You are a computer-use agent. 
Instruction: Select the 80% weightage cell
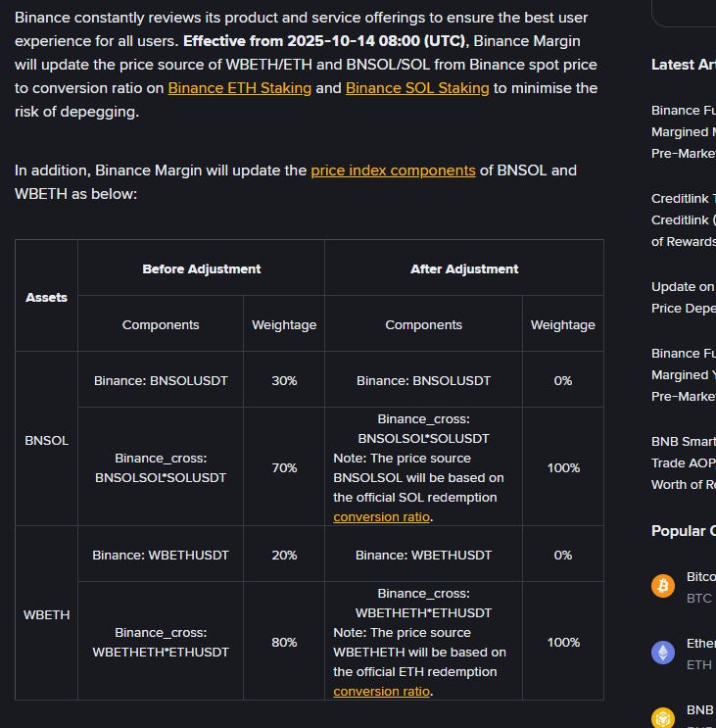284,642
